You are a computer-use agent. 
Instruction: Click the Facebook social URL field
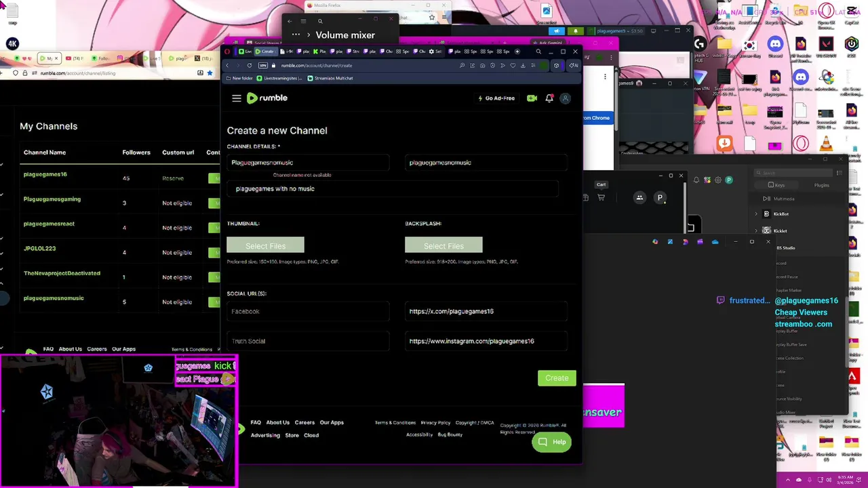[308, 312]
